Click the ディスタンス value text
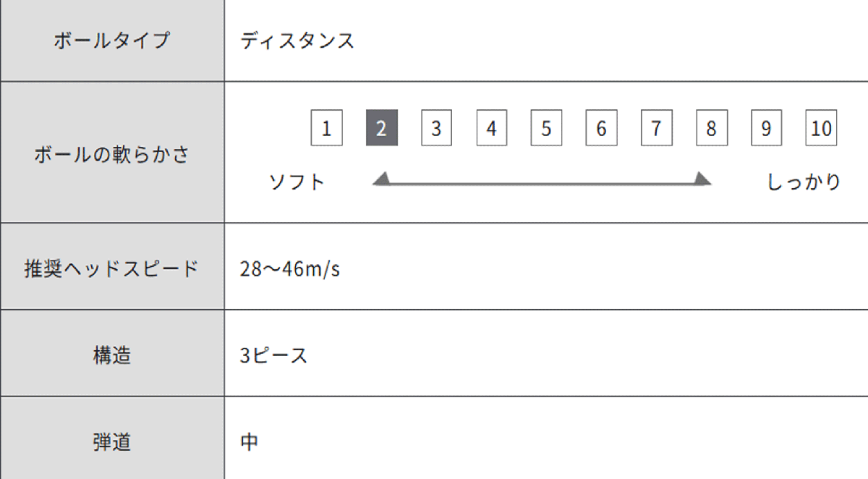The image size is (868, 479). click(297, 41)
